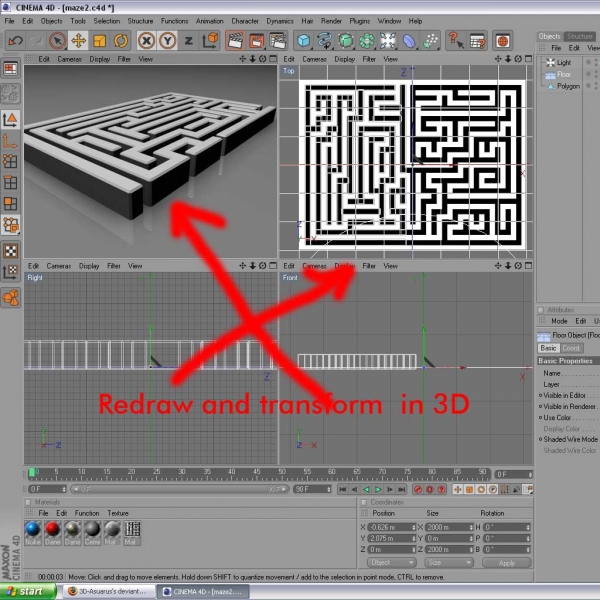Select the Polygon object in Objects list
The width and height of the screenshot is (600, 600).
click(x=568, y=86)
